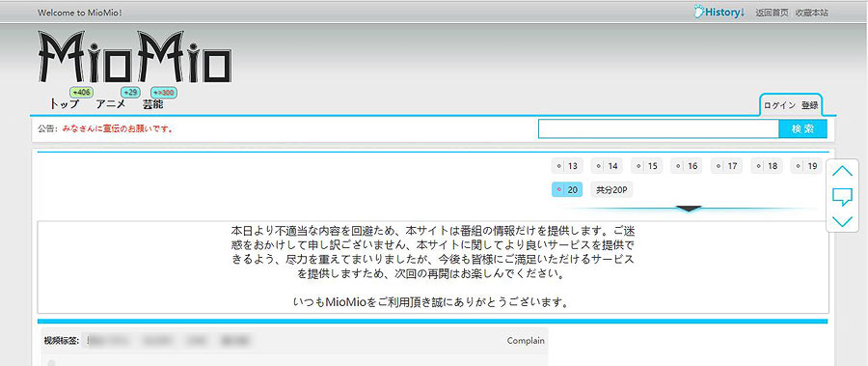Jump to page top arrow

coord(842,171)
